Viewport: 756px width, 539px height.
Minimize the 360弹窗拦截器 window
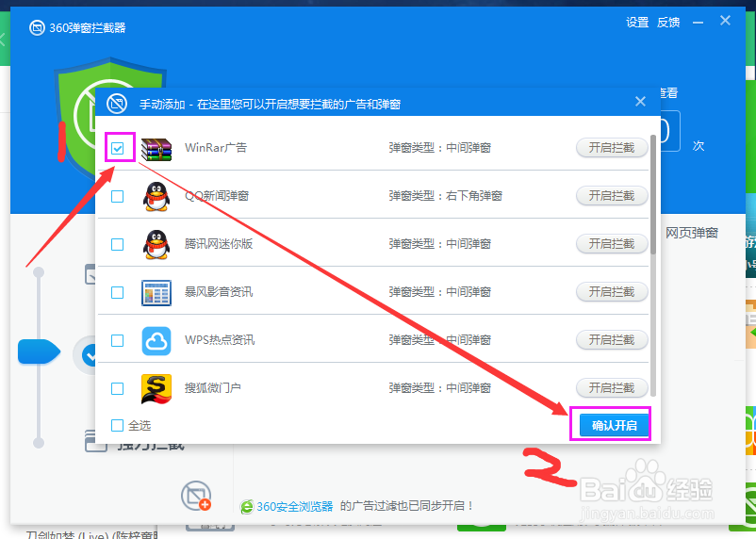698,23
